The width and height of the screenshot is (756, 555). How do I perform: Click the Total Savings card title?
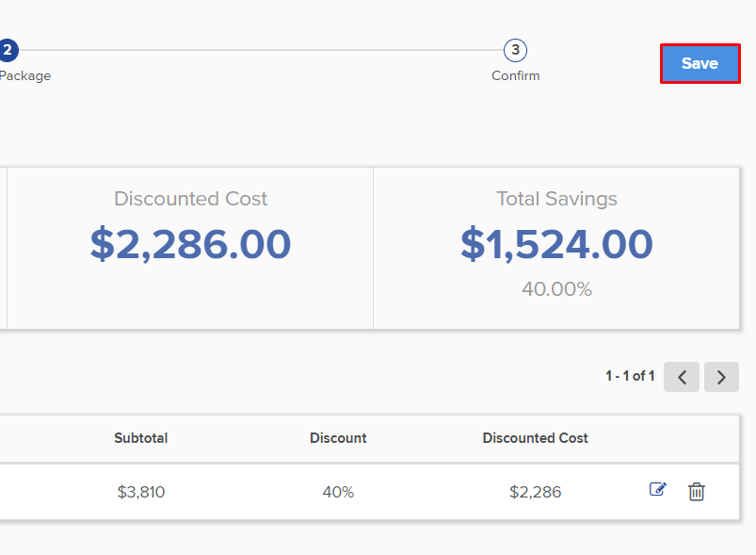[556, 199]
